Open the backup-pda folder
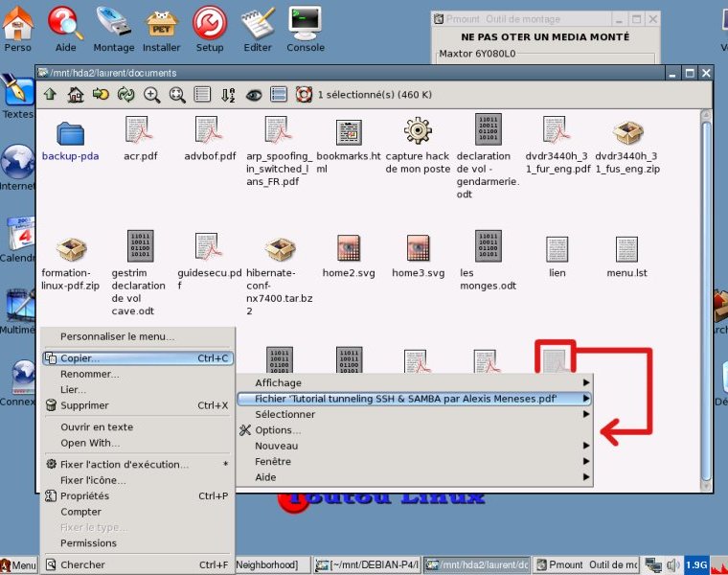The height and width of the screenshot is (575, 728). 70,139
